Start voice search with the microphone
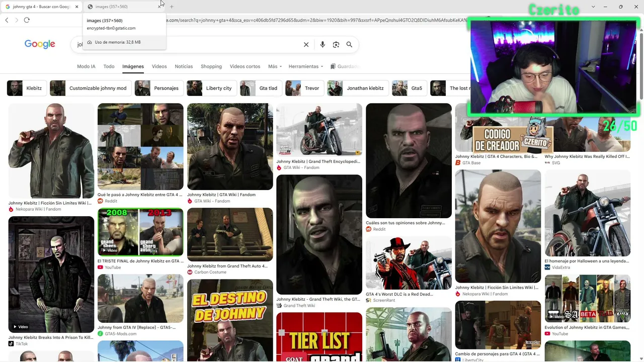 (323, 45)
